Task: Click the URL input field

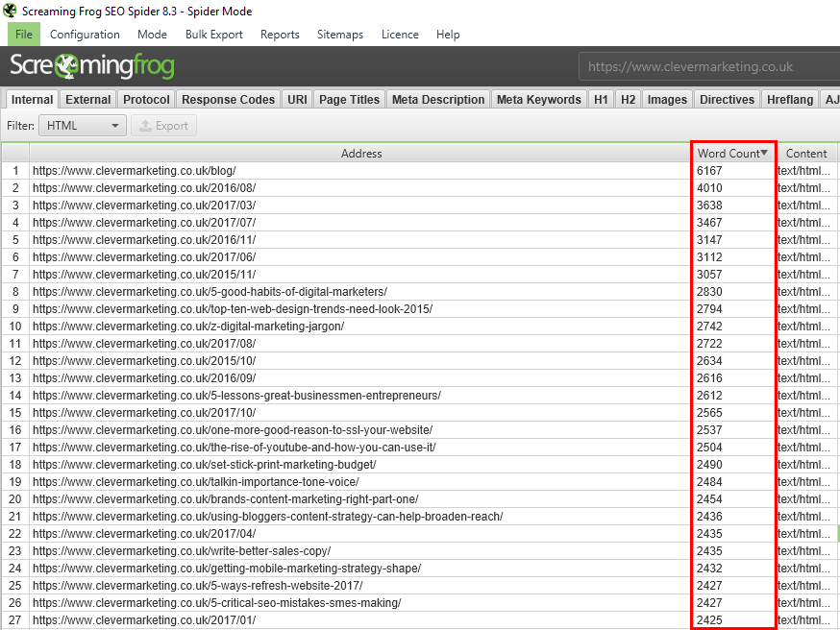Action: 709,66
